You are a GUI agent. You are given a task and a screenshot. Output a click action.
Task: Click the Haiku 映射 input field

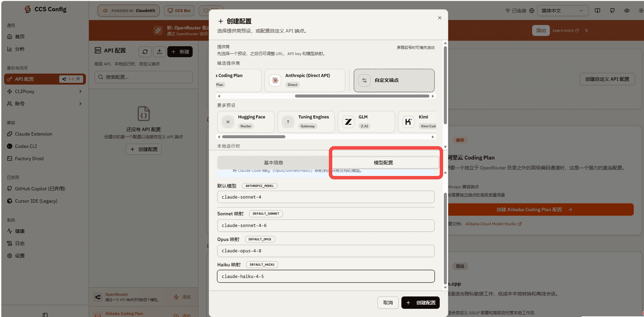pos(326,276)
